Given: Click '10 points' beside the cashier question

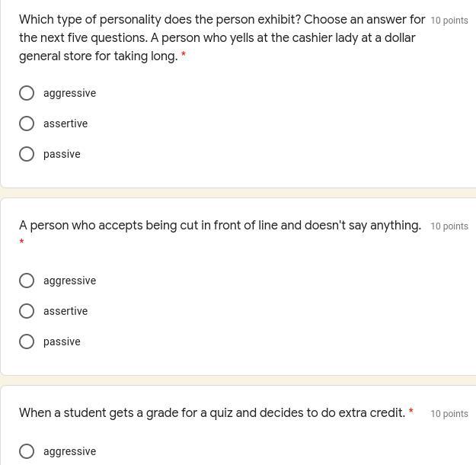Looking at the screenshot, I should [x=449, y=21].
